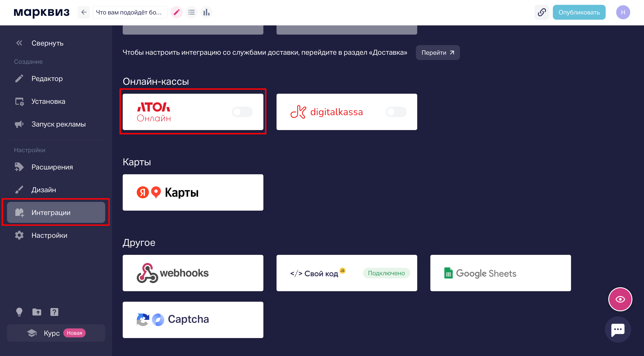The width and height of the screenshot is (644, 356).
Task: Open the Расширения menu item
Action: (x=52, y=167)
